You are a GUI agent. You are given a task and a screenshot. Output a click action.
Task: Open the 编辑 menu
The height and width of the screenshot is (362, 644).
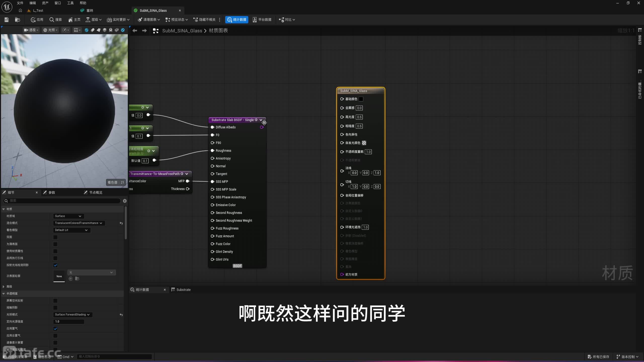33,3
